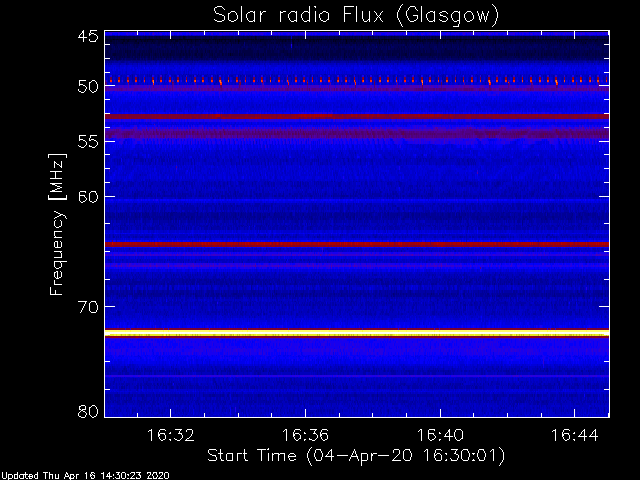Click the 16:36 time axis label

click(x=305, y=435)
